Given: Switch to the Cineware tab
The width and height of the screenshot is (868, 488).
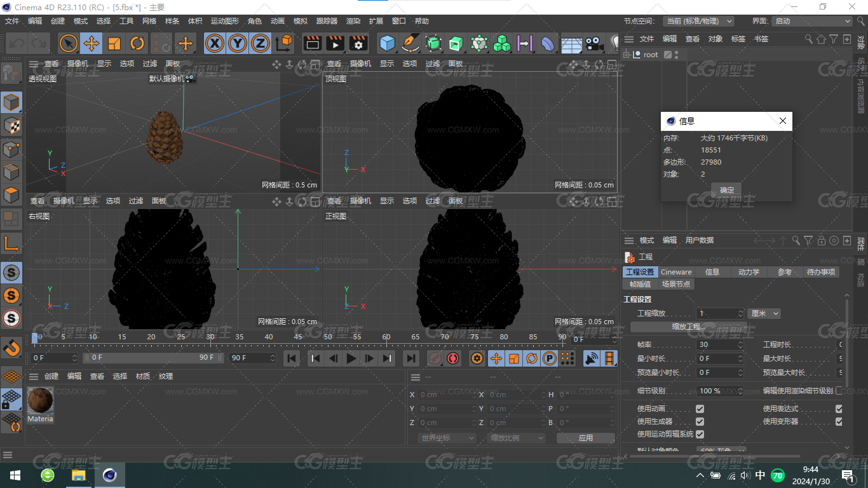Looking at the screenshot, I should click(676, 272).
